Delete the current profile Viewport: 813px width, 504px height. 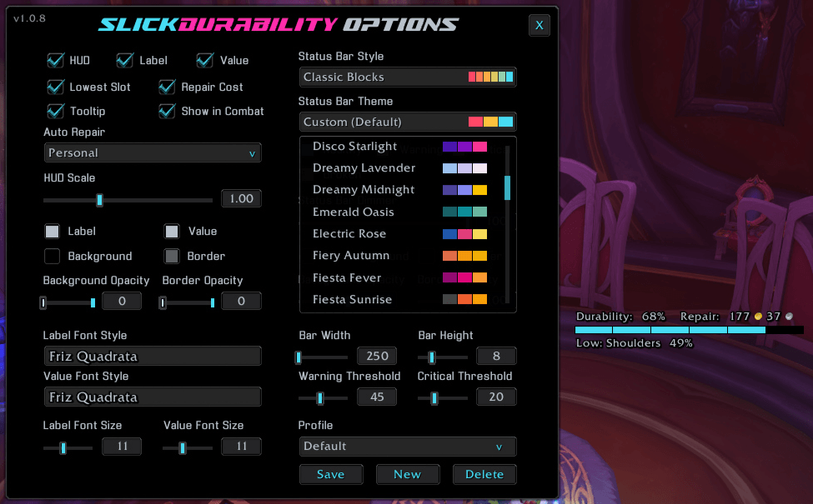click(x=484, y=474)
